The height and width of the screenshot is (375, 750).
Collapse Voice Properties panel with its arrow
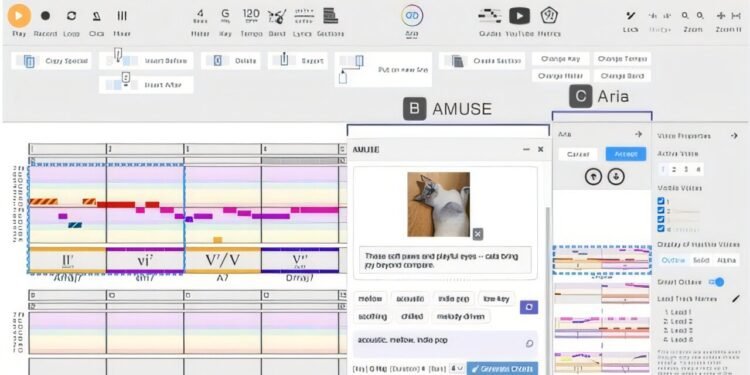tap(734, 136)
